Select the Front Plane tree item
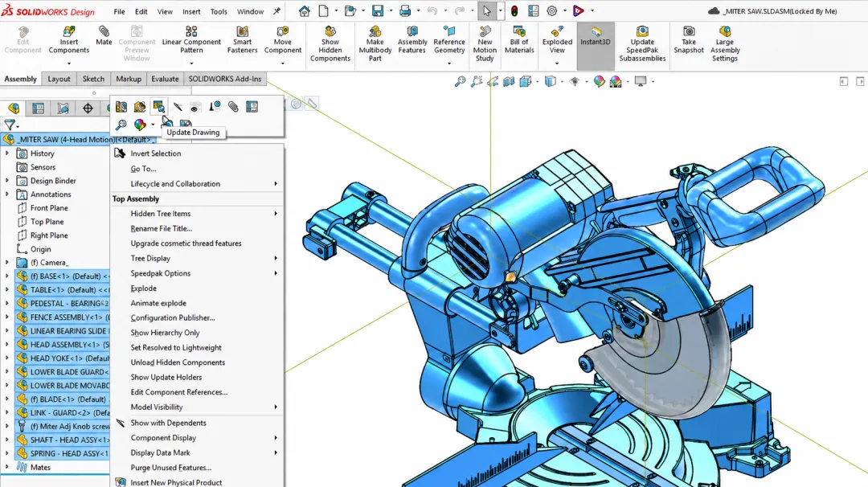The height and width of the screenshot is (487, 868). click(x=49, y=208)
